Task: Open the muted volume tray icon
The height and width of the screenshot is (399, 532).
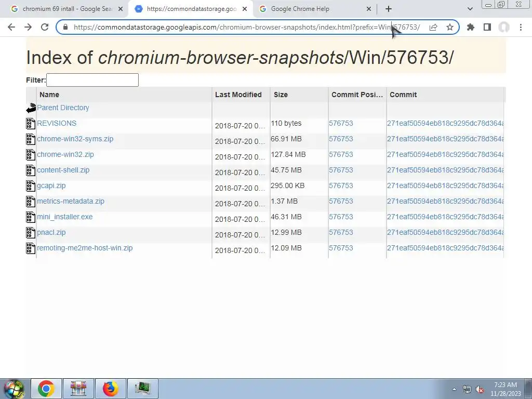Action: pos(480,389)
